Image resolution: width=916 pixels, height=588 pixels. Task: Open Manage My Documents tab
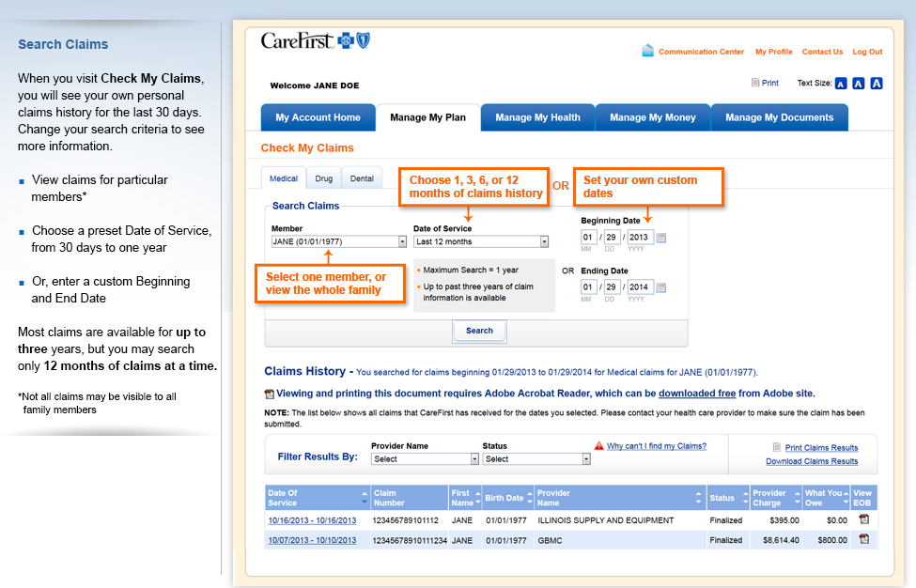[x=779, y=117]
